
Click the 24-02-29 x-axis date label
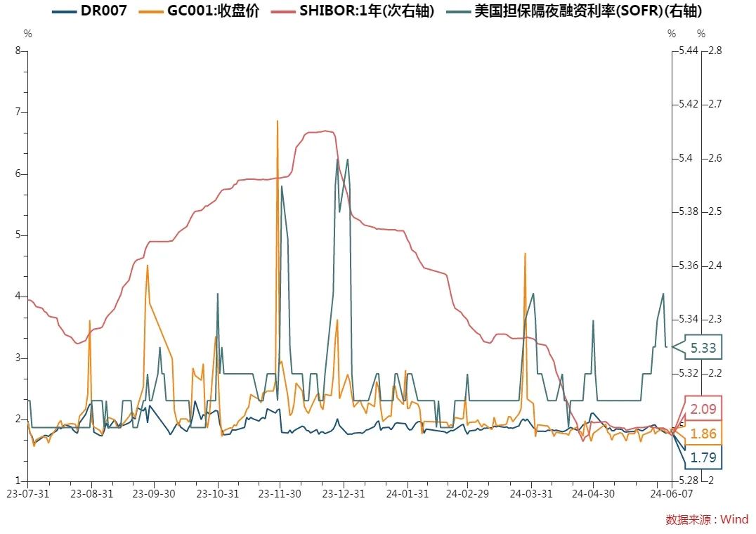coord(467,493)
